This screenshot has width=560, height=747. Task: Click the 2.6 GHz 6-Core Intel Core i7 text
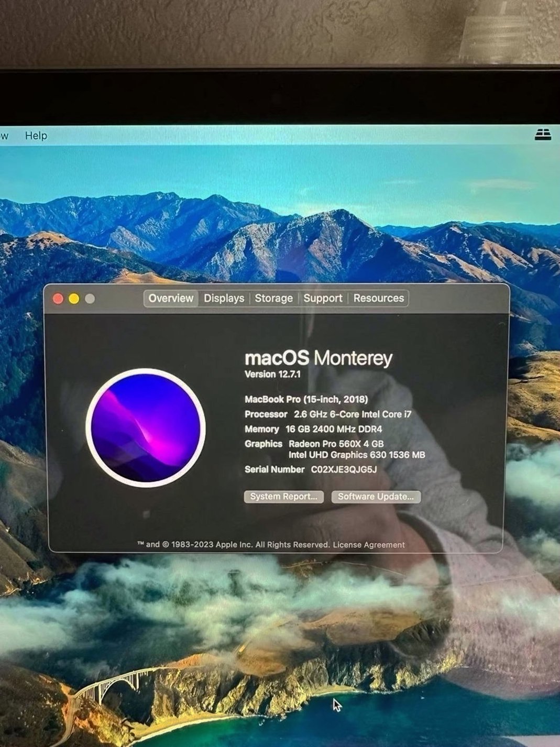click(x=353, y=414)
